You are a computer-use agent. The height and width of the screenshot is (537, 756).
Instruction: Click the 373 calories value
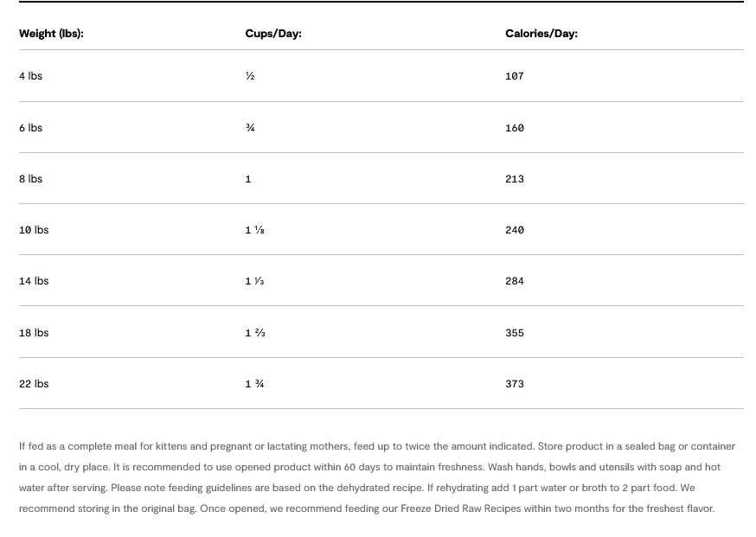tap(515, 384)
